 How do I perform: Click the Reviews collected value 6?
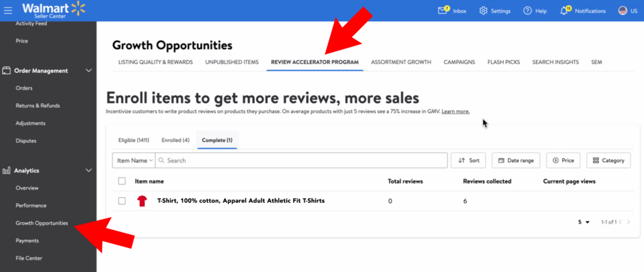465,201
